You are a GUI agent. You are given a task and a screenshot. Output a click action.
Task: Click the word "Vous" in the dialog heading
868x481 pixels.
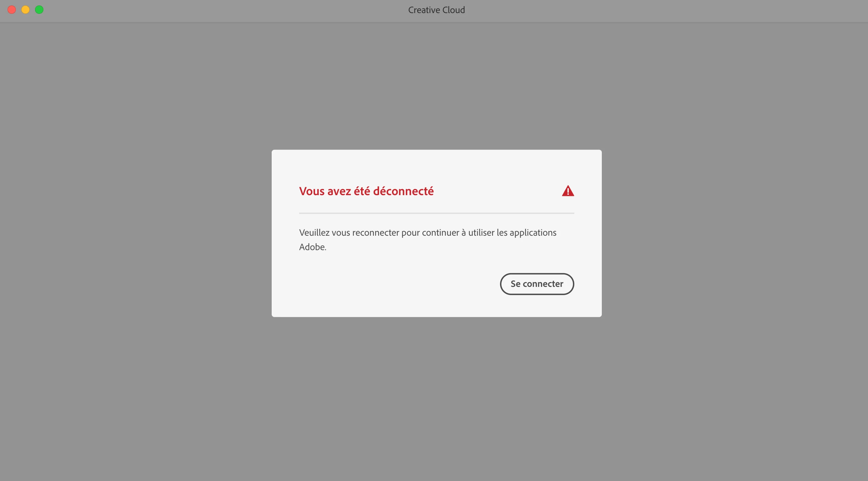pos(312,191)
